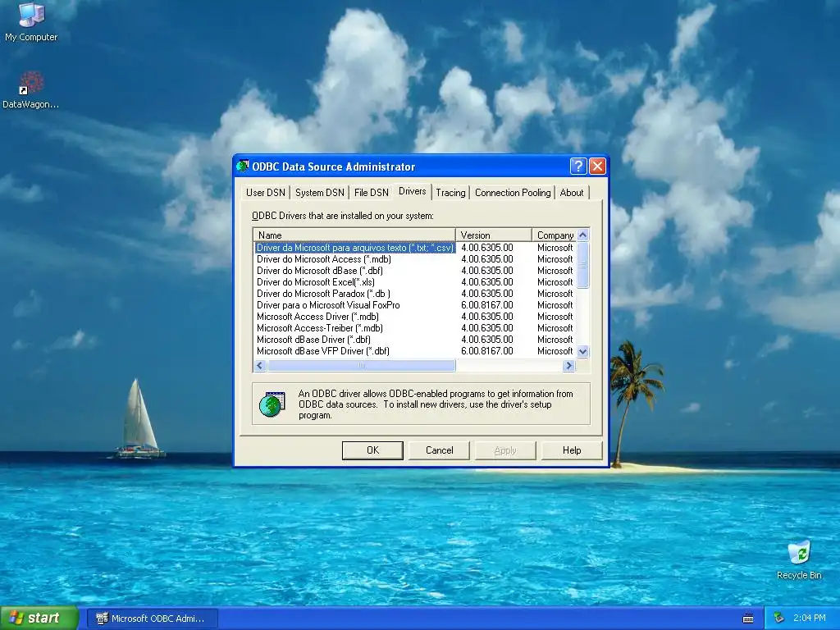Screen dimensions: 840x630
Task: Switch to the File DSN tab
Action: coord(372,193)
